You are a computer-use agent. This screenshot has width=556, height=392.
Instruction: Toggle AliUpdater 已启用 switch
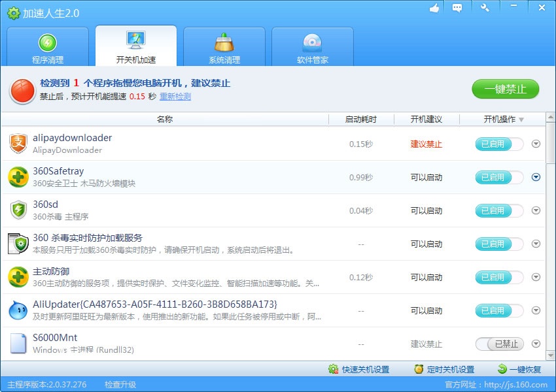click(499, 310)
